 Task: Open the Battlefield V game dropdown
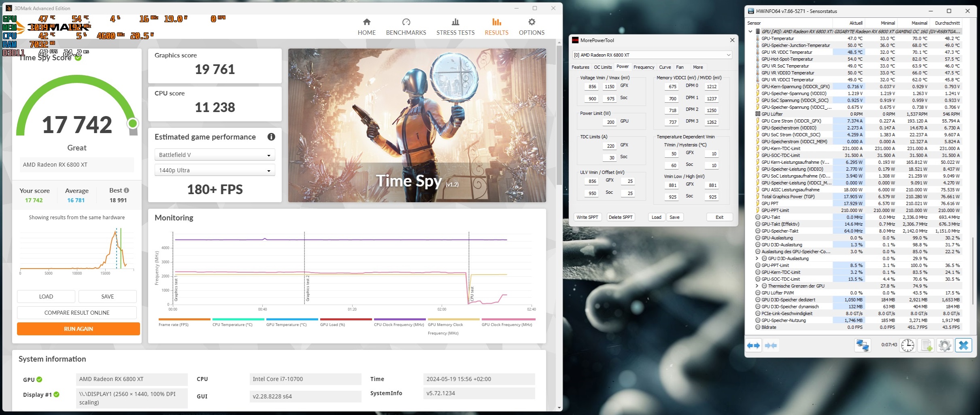click(x=214, y=155)
